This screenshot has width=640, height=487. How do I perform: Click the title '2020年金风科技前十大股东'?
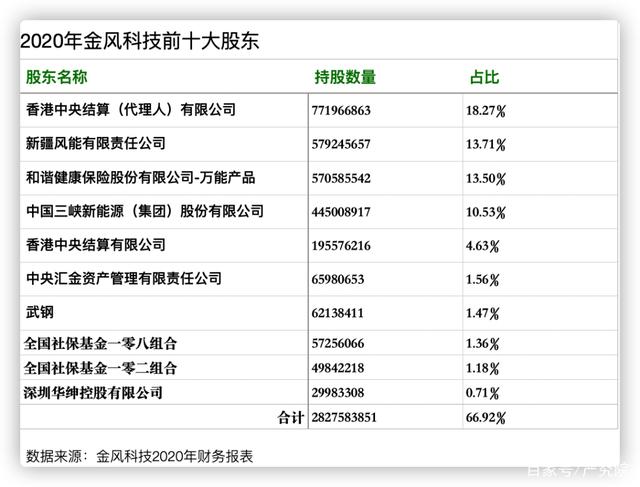tap(140, 41)
